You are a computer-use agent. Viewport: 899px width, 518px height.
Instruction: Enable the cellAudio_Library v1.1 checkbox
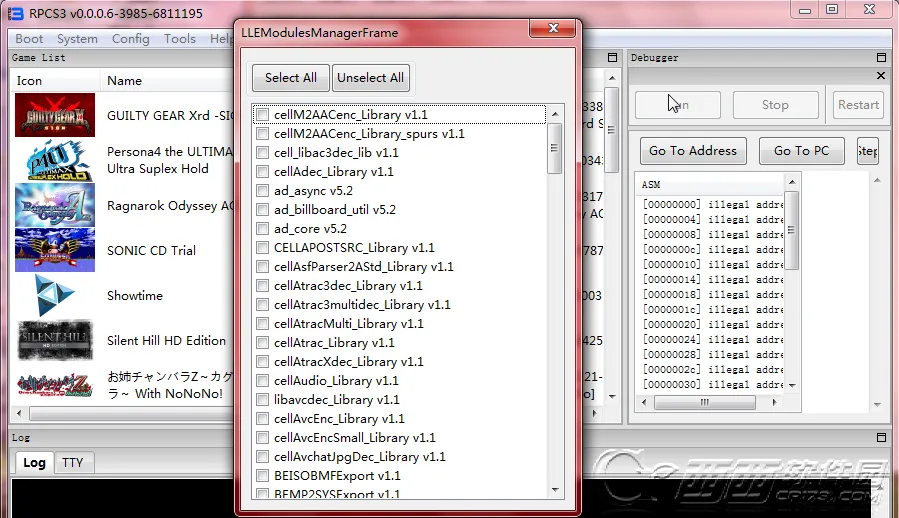point(263,380)
